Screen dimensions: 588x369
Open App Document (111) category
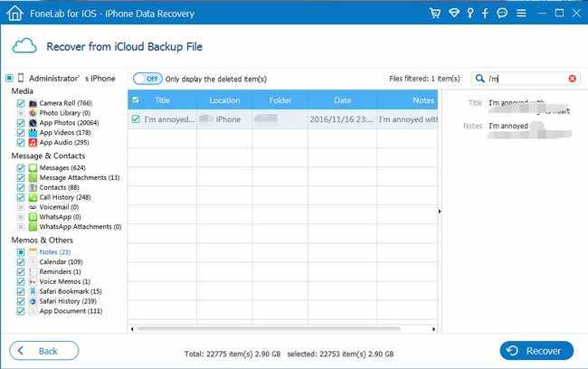pyautogui.click(x=71, y=311)
